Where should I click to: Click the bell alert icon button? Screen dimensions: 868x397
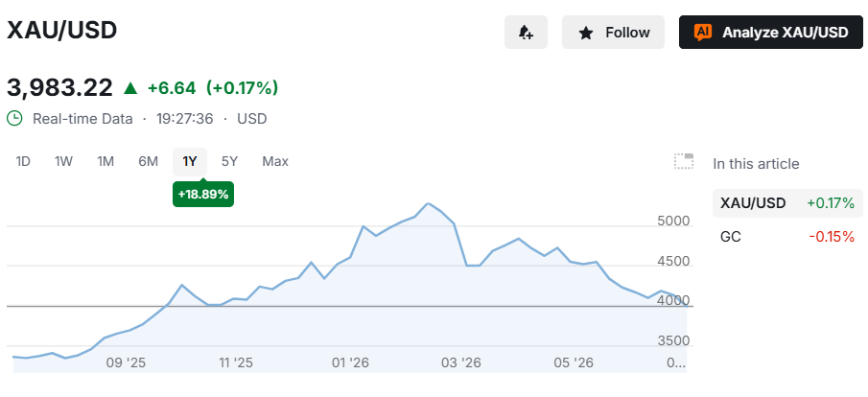pyautogui.click(x=526, y=32)
